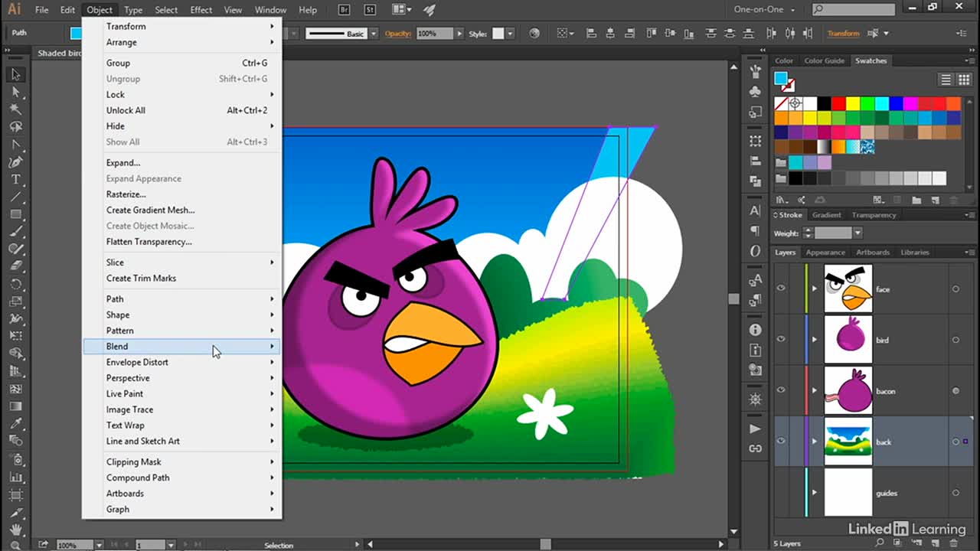Open the Opacity dropdown arrow

click(459, 34)
